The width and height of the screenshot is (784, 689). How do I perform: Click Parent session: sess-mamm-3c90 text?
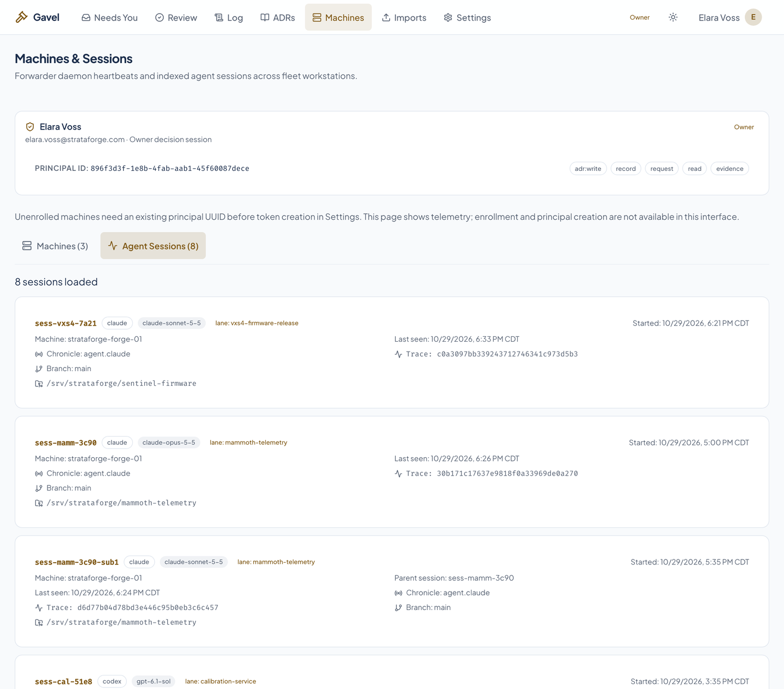click(x=454, y=578)
